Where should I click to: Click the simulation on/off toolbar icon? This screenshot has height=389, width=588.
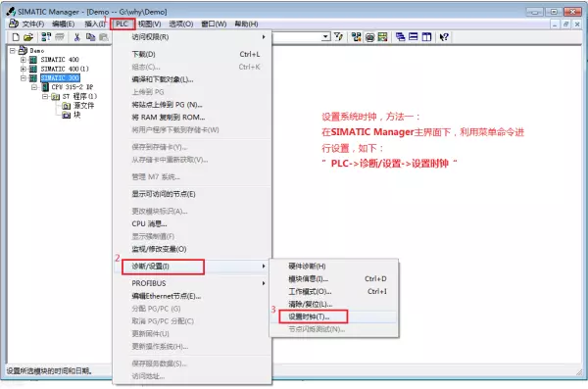[x=369, y=37]
